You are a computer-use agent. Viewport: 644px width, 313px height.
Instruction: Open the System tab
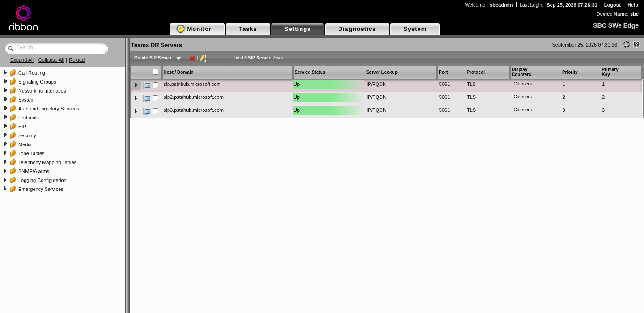pos(415,29)
